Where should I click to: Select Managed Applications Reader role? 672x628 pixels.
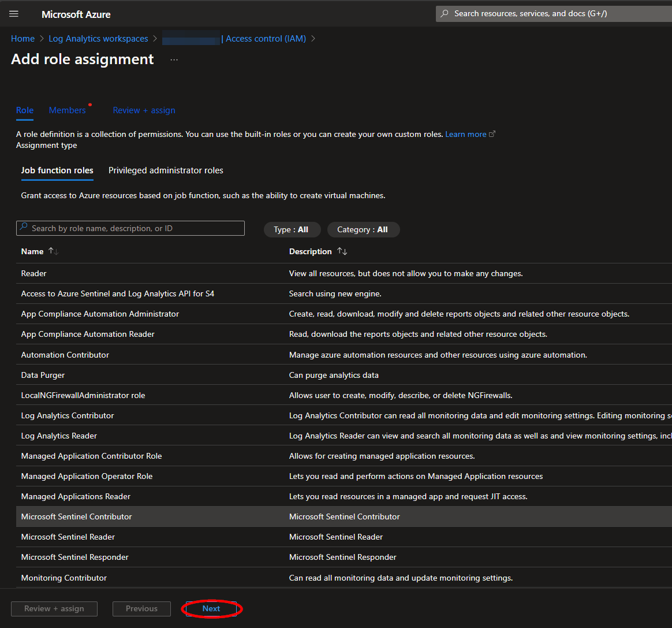point(344,496)
